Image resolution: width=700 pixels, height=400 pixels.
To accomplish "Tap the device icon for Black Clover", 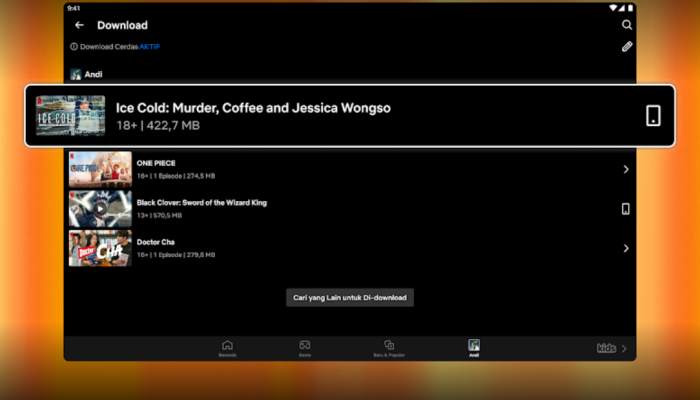I will click(x=626, y=208).
